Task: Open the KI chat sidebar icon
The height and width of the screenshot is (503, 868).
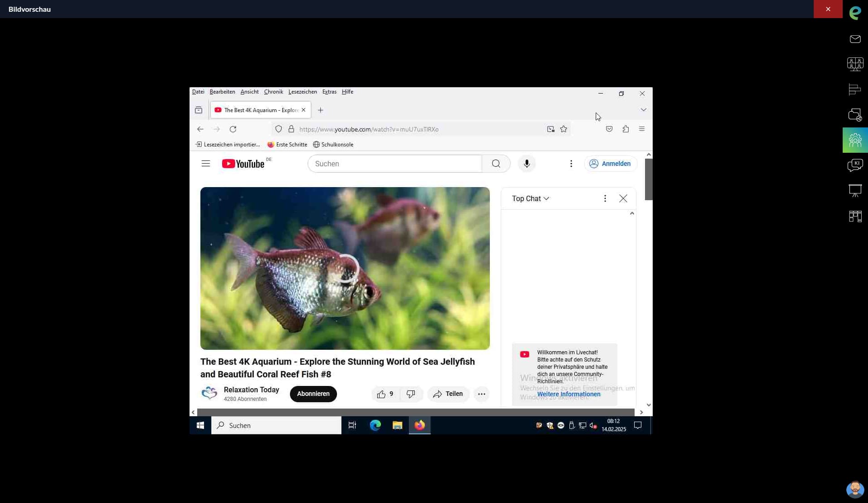Action: click(855, 165)
